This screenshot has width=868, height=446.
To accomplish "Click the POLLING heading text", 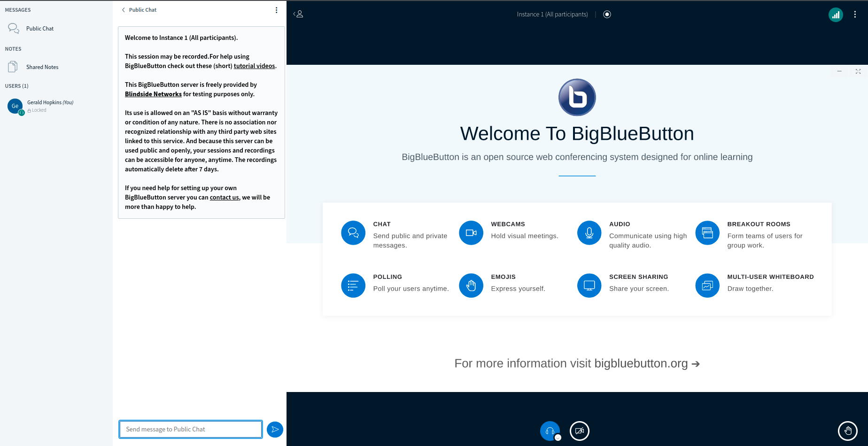I will [x=387, y=277].
